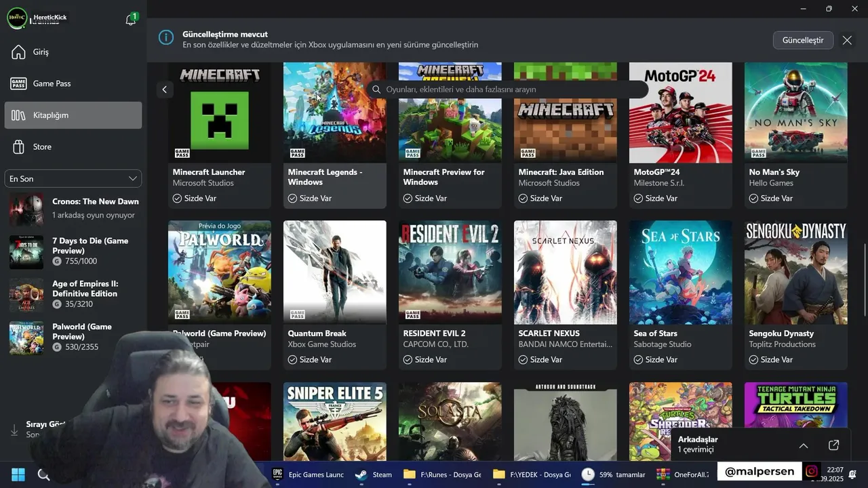Screen dimensions: 868x488
Task: Click the 'RESIDENT EVIL 2' title text
Action: (x=435, y=333)
